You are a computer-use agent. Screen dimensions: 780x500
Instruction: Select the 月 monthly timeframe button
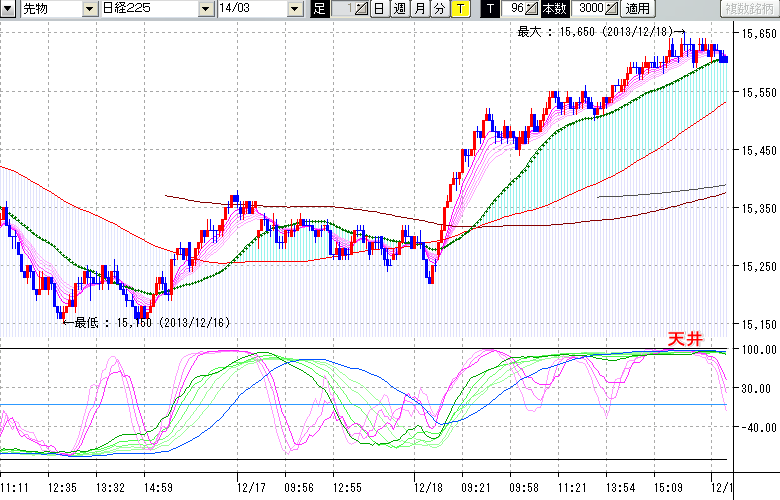419,9
